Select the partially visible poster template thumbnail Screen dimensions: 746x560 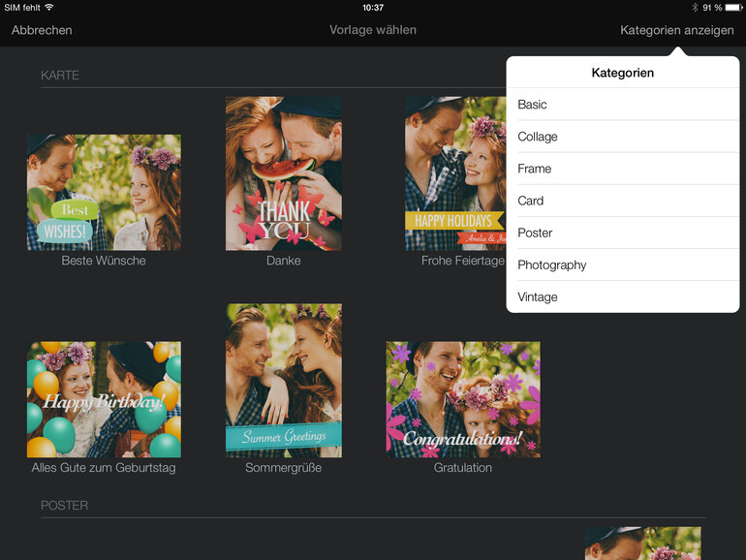click(642, 544)
